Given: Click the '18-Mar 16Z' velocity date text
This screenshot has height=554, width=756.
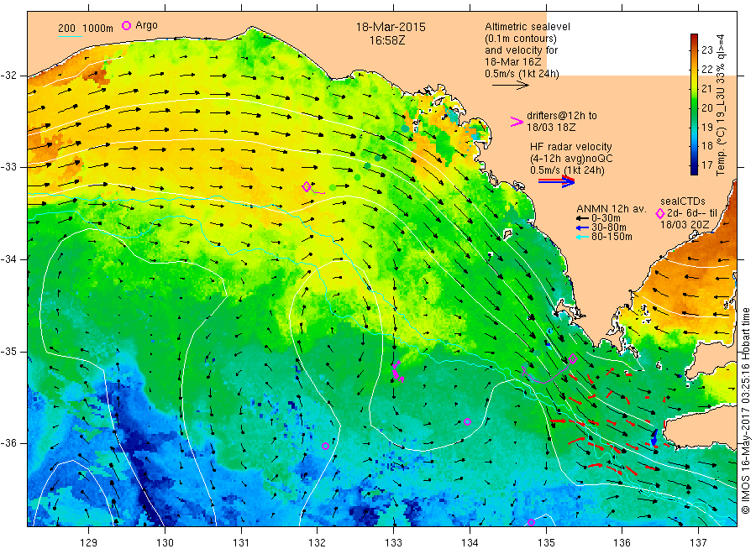Looking at the screenshot, I should click(513, 62).
